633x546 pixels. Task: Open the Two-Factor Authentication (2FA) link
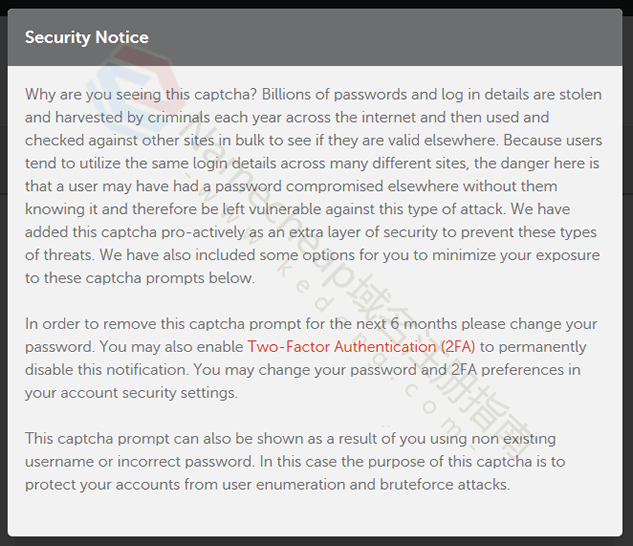(x=361, y=347)
